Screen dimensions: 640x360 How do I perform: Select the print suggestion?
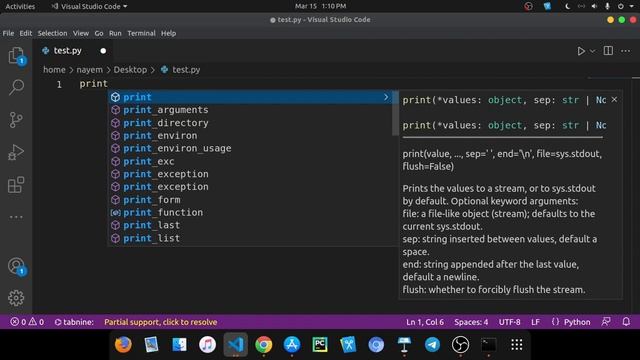251,97
